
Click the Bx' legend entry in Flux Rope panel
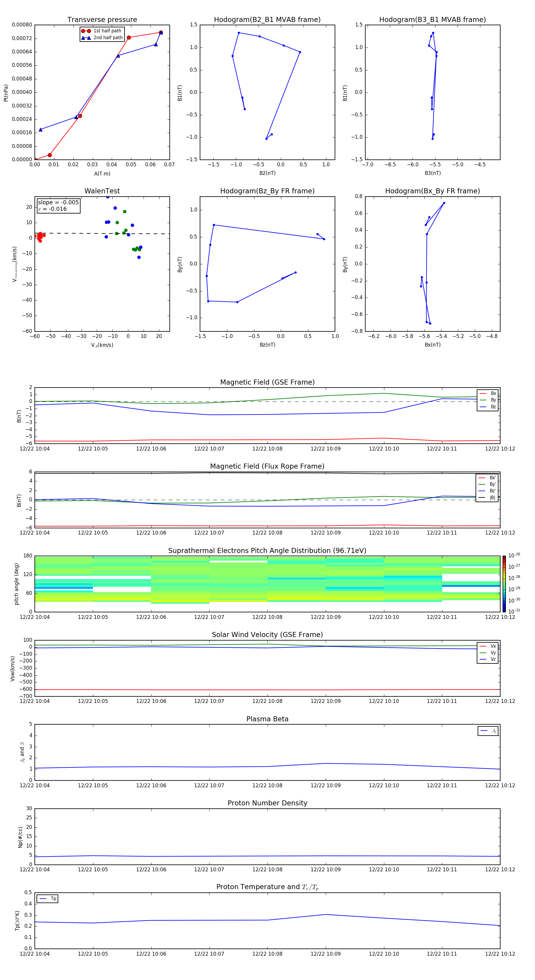coord(487,478)
